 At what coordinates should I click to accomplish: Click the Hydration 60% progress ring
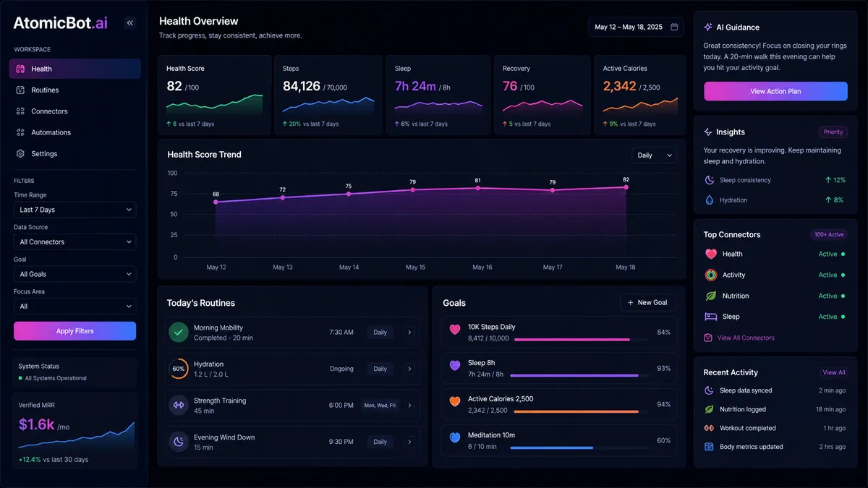[x=179, y=369]
